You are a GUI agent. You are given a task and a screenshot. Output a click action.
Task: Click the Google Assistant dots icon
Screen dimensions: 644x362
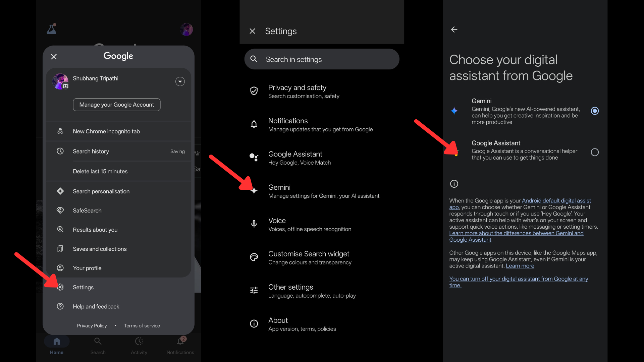[x=254, y=157]
